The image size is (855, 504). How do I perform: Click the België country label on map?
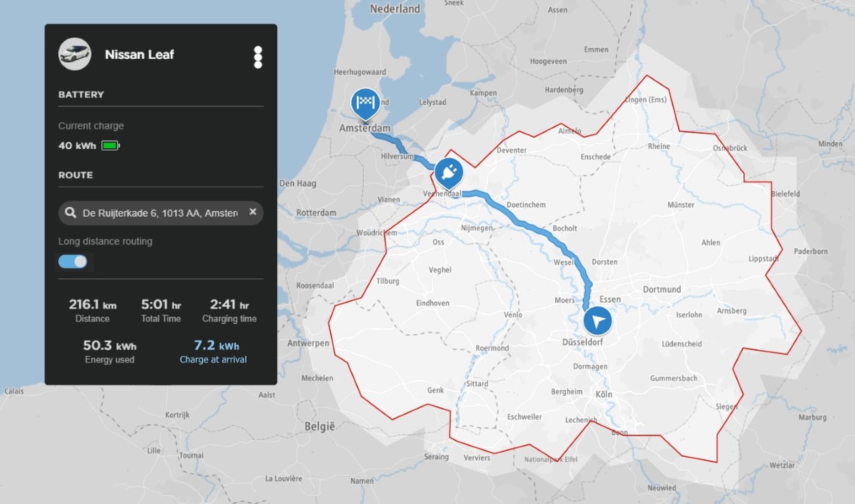320,427
